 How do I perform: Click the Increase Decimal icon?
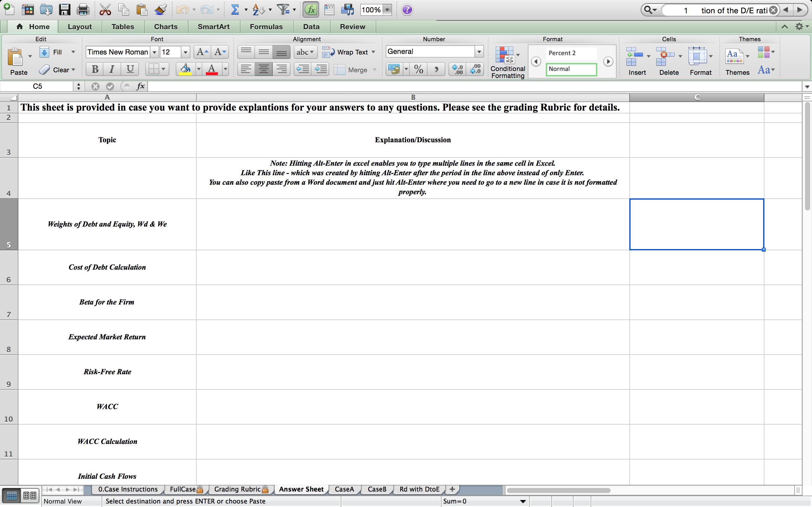[457, 69]
